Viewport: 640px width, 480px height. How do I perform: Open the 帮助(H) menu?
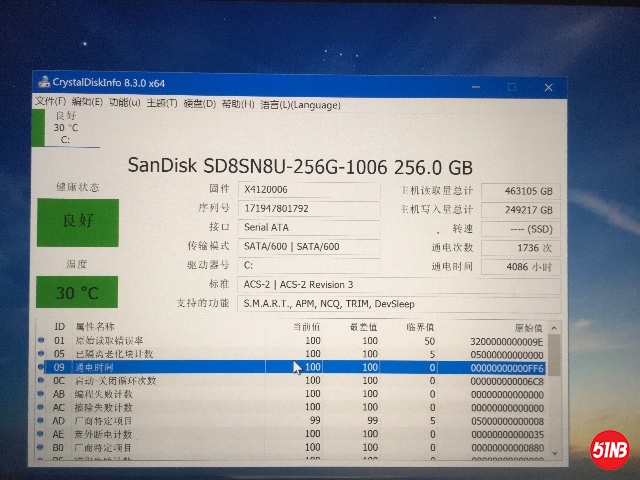point(238,102)
